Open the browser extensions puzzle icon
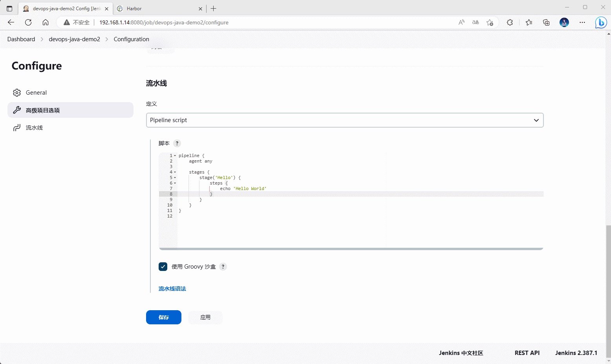The width and height of the screenshot is (611, 364). tap(510, 22)
